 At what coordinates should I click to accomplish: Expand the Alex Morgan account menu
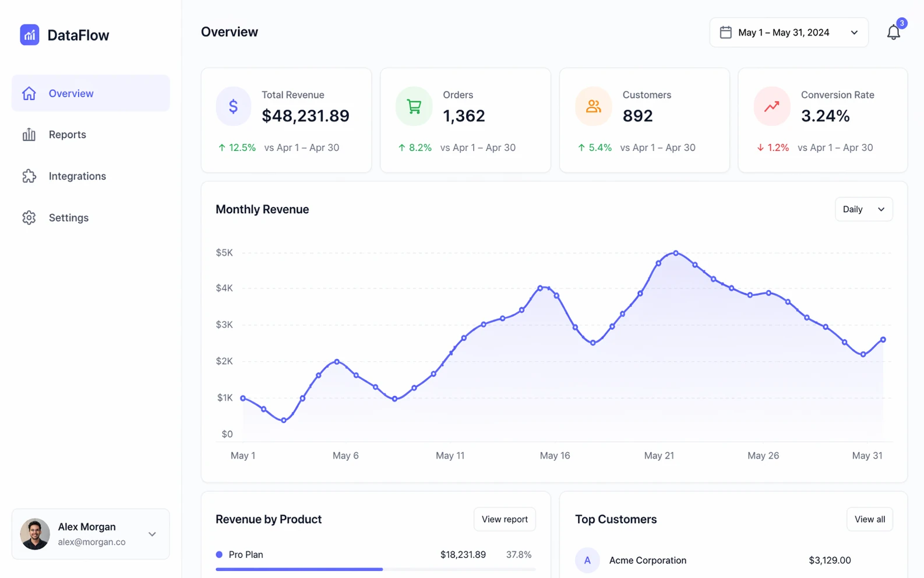pyautogui.click(x=152, y=534)
